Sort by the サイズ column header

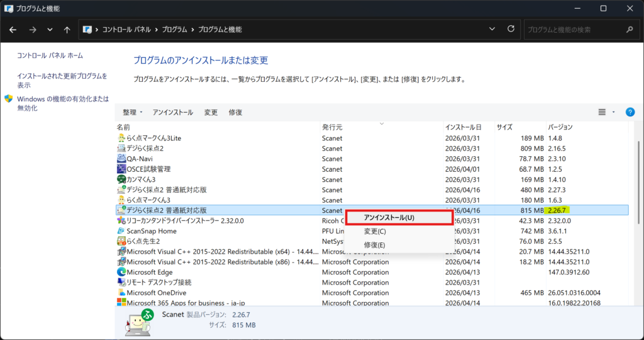[520, 127]
